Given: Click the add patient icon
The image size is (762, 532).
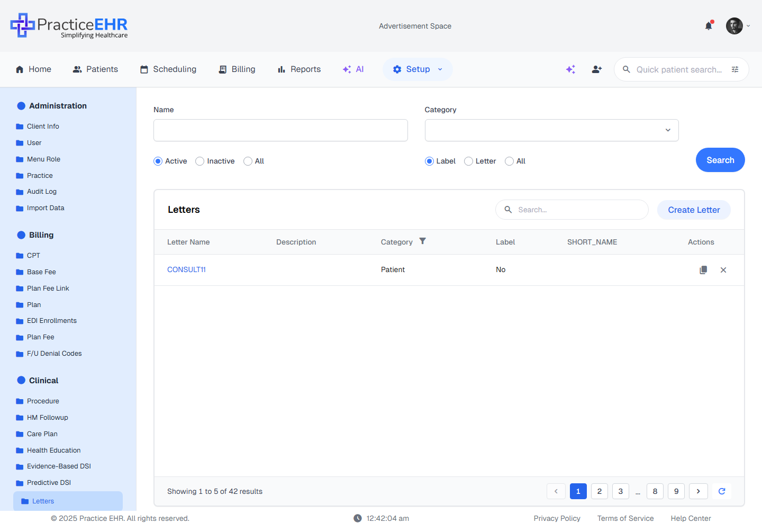Looking at the screenshot, I should (x=597, y=69).
